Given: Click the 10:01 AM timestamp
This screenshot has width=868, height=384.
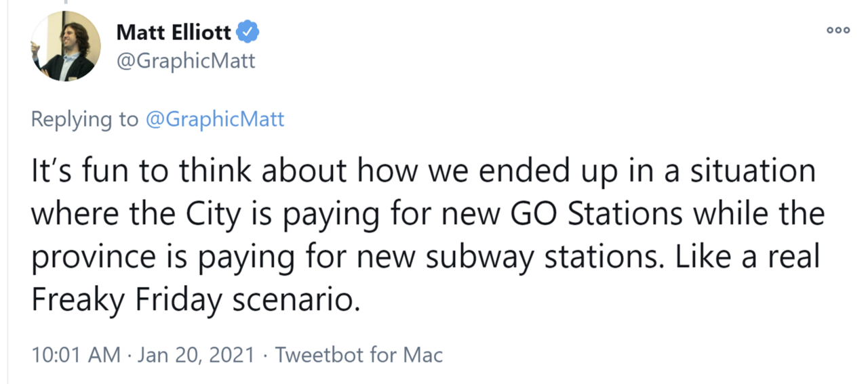Looking at the screenshot, I should (x=75, y=354).
